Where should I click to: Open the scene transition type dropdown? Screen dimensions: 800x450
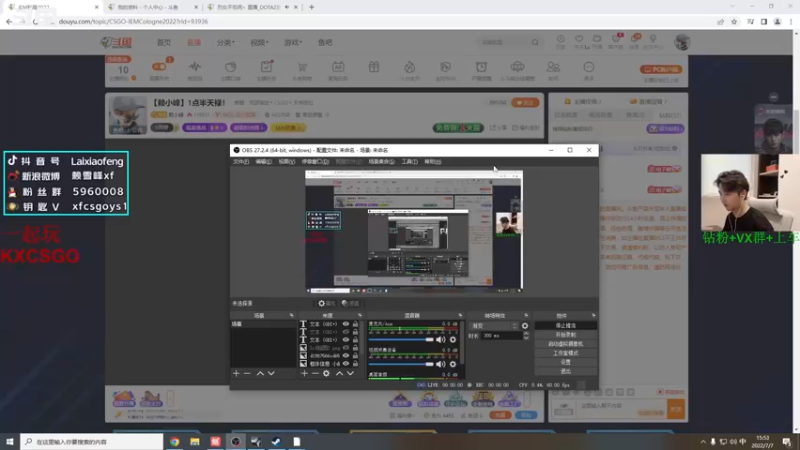494,326
